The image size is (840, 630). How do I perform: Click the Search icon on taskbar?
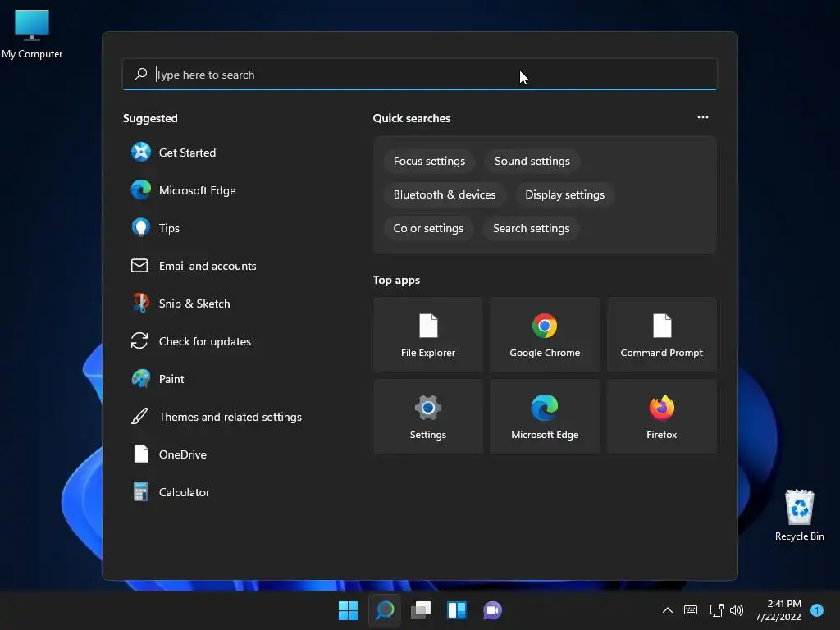point(385,610)
